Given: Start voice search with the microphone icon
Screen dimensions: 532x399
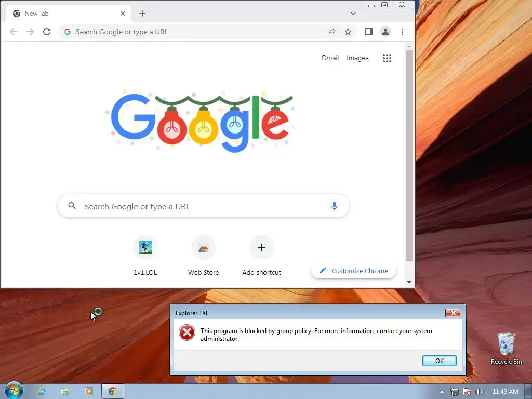Looking at the screenshot, I should tap(334, 206).
